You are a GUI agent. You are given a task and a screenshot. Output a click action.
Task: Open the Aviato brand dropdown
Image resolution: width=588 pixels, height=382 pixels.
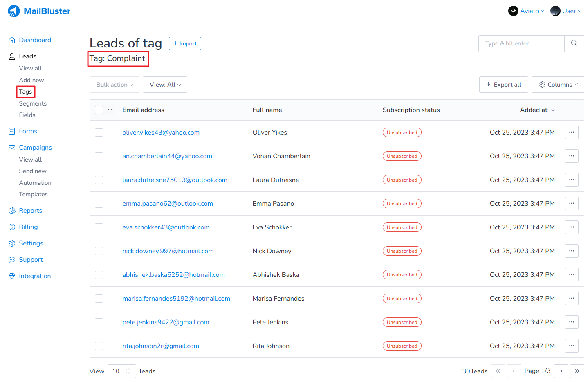(x=526, y=11)
